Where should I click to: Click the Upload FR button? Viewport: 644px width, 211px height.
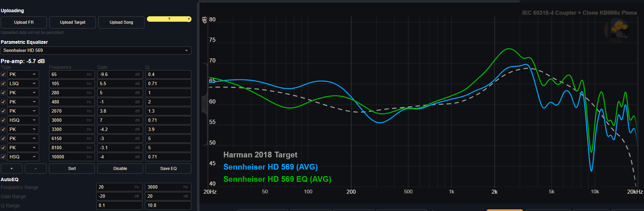point(24,22)
